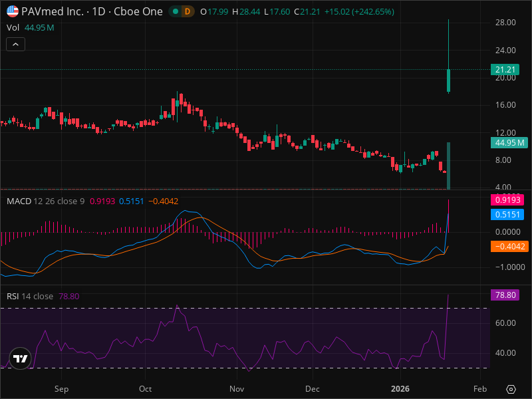Viewport: 532px width, 399px height.
Task: Click the 24.00 price scale label
Action: point(505,51)
